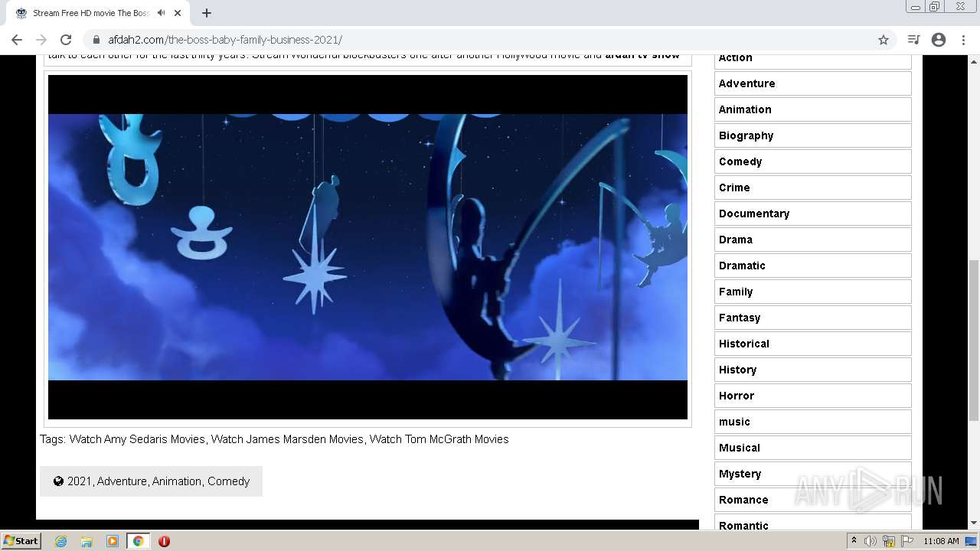Click the address bar URL field
Screen dimensions: 980x551
click(x=490, y=40)
